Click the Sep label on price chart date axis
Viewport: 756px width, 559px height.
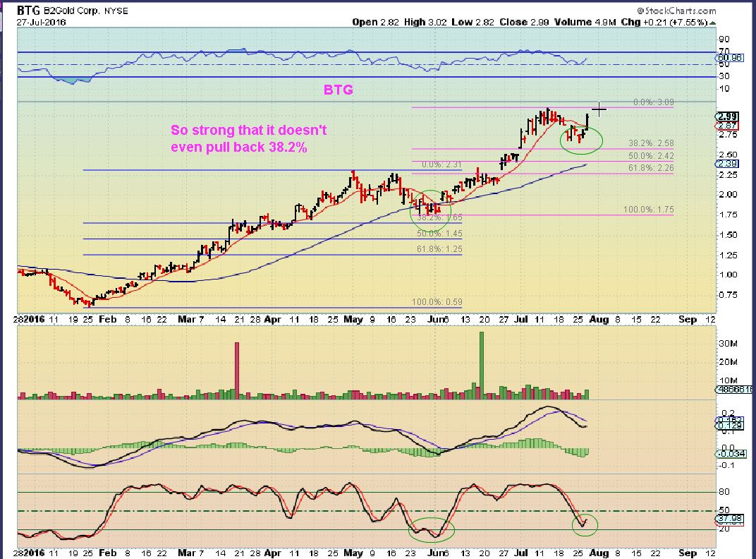point(688,320)
